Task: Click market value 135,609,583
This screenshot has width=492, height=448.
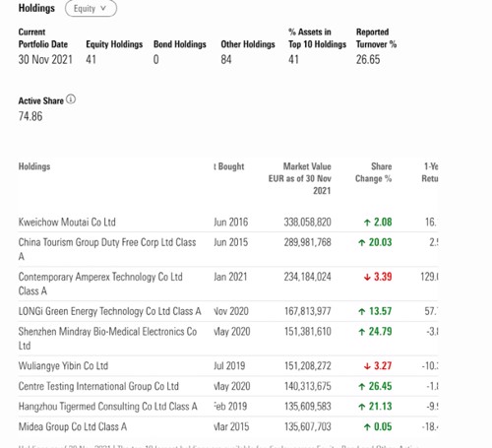Action: (x=307, y=407)
